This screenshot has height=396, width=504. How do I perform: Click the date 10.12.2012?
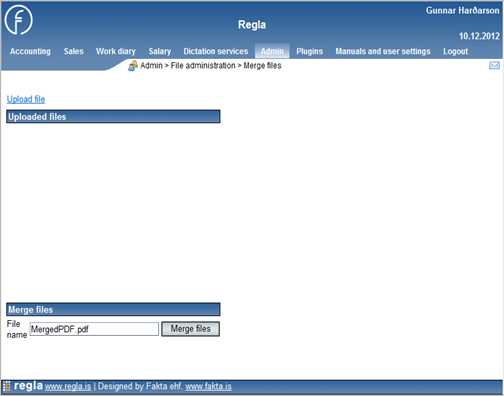479,36
